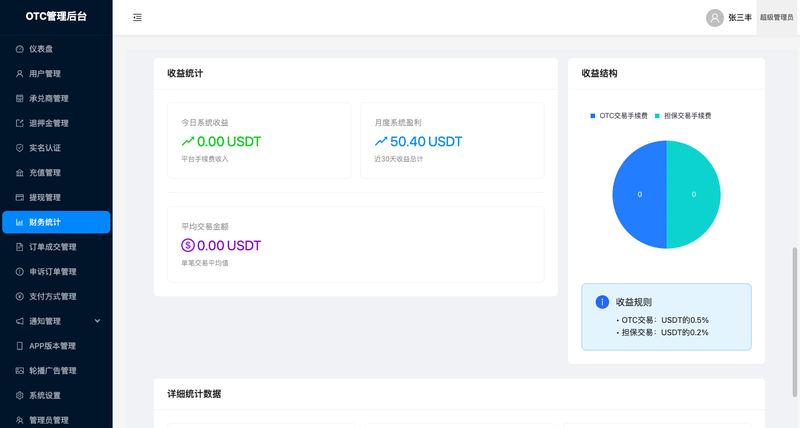The image size is (800, 428).
Task: Click the teal 担保 pie chart slice
Action: coord(694,194)
